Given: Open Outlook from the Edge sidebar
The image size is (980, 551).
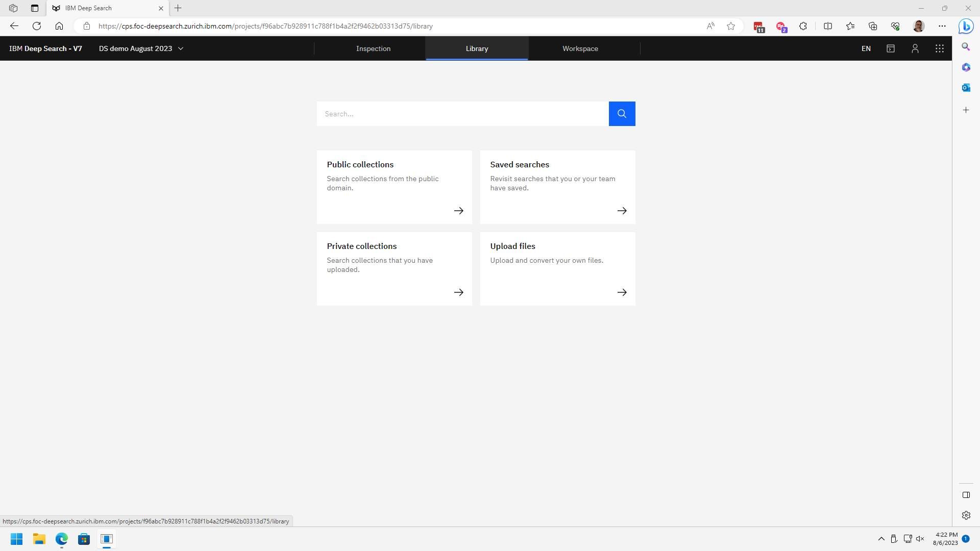Looking at the screenshot, I should click(966, 88).
